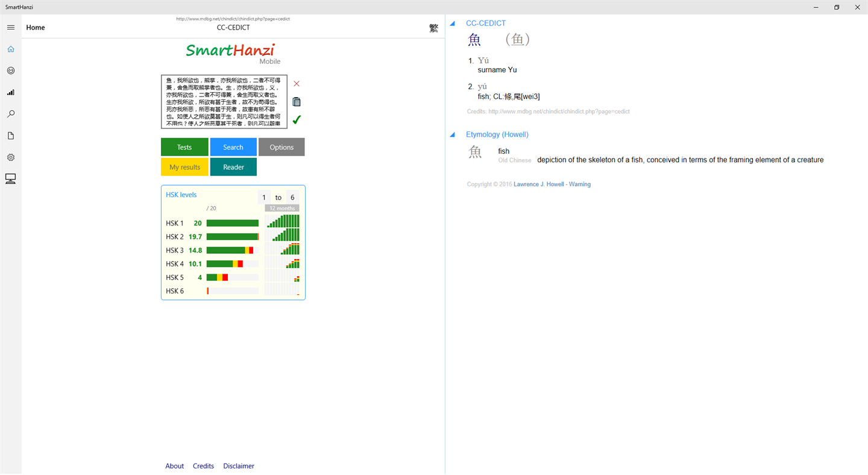Image resolution: width=868 pixels, height=475 pixels.
Task: Click the Chinese text input box
Action: tap(224, 102)
